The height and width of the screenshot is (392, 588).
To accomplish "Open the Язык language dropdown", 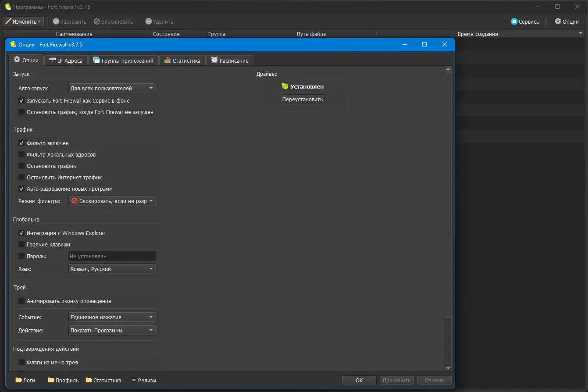I will pyautogui.click(x=112, y=269).
